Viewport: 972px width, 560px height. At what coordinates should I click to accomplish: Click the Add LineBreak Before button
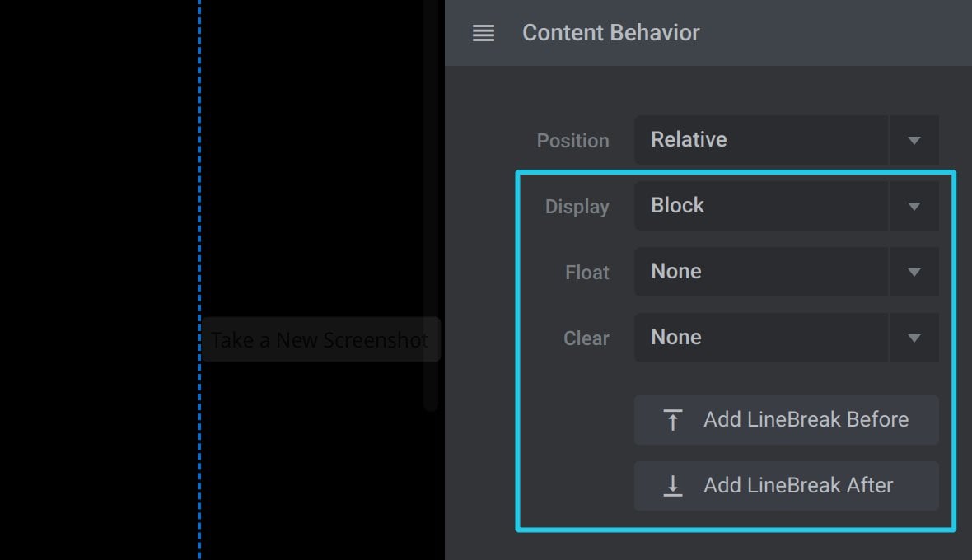pos(786,420)
